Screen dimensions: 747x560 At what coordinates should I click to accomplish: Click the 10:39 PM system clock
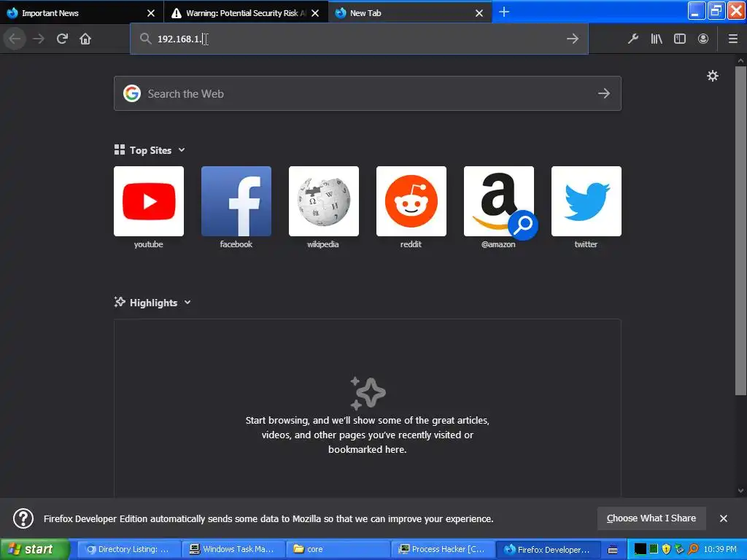click(x=720, y=549)
